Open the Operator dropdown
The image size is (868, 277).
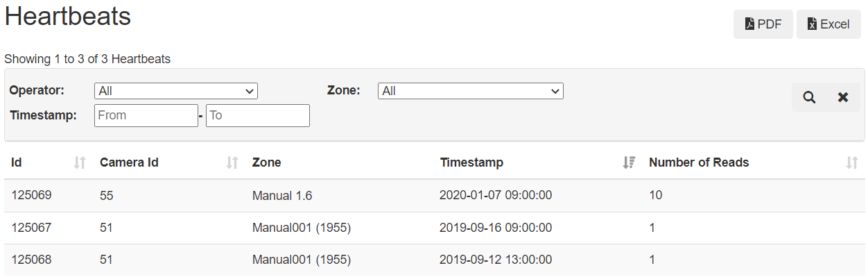click(x=176, y=91)
